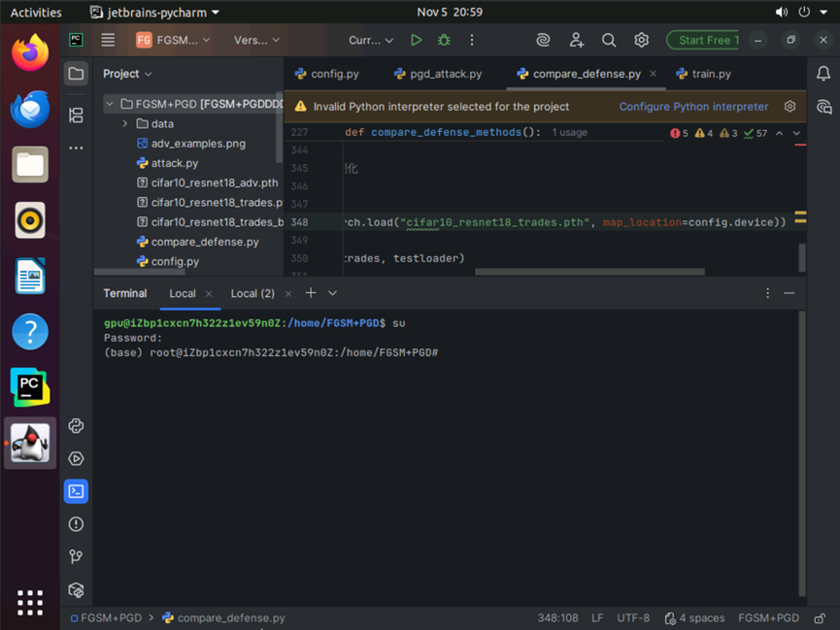Expand the data folder in project tree

(x=125, y=123)
